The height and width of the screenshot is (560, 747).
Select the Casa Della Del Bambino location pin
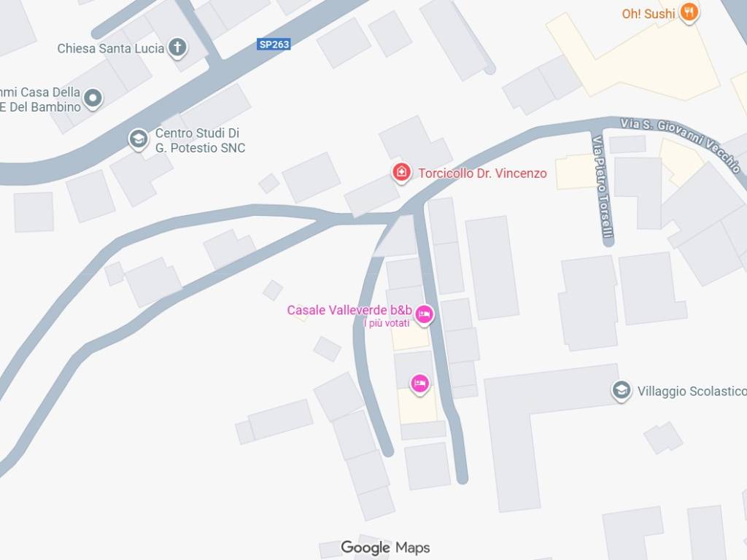point(93,98)
